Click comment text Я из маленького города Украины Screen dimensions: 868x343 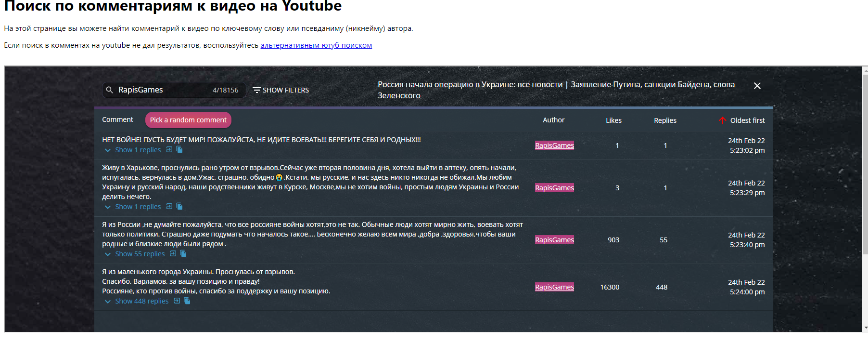216,281
